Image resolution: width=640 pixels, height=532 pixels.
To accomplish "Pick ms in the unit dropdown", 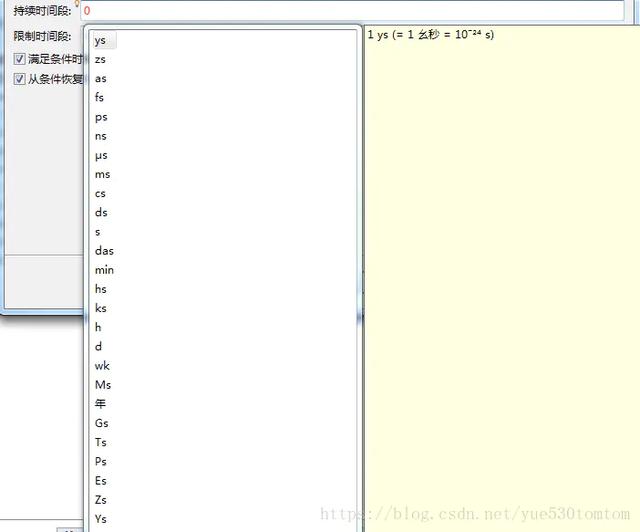I will click(x=102, y=174).
